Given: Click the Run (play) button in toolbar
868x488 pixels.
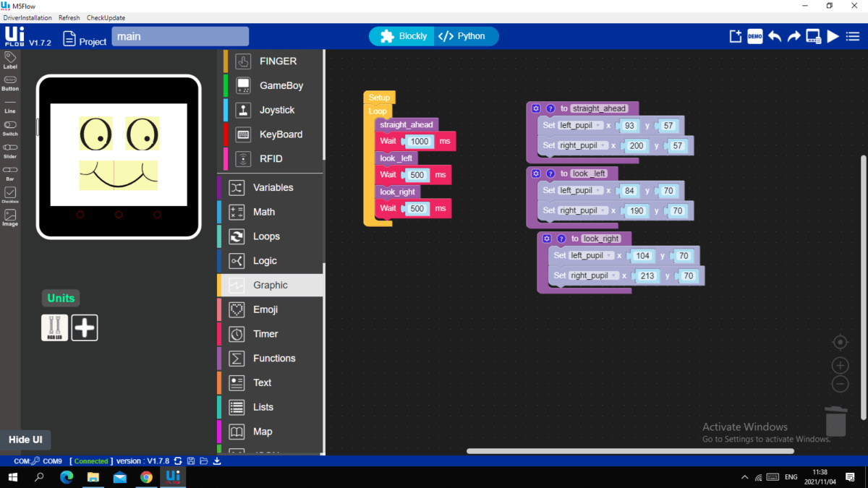Looking at the screenshot, I should [833, 36].
